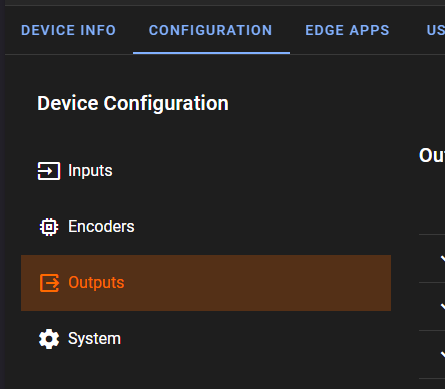Click the orange Outputs exit-arrow icon

click(x=49, y=283)
